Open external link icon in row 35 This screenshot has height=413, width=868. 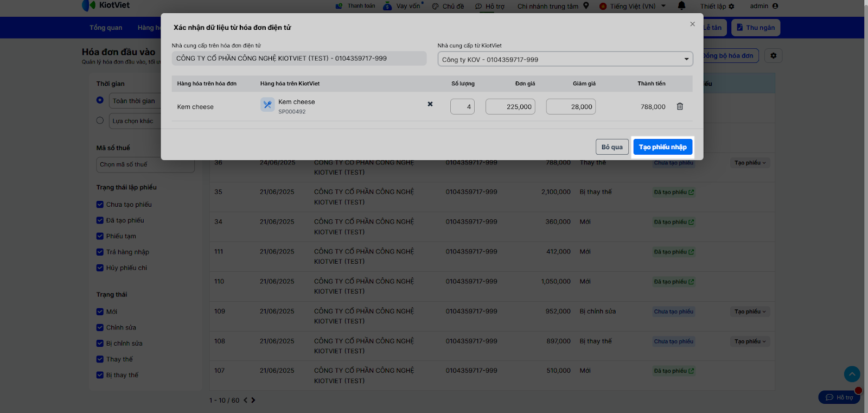click(x=691, y=192)
